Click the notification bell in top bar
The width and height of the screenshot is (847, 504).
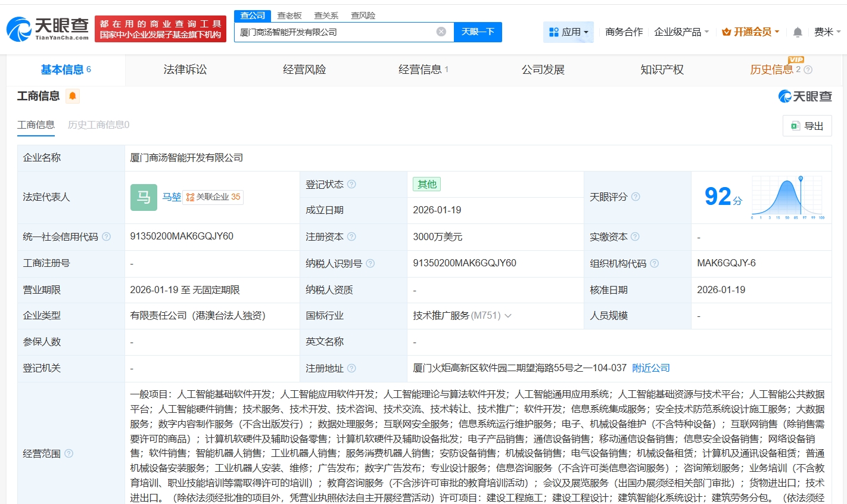coord(798,32)
